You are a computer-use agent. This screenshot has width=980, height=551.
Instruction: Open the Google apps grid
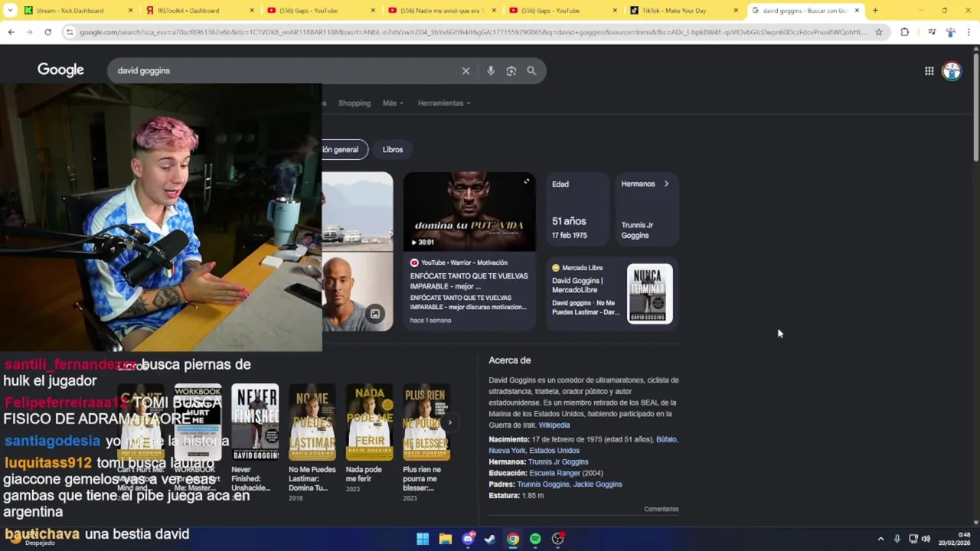pos(929,70)
